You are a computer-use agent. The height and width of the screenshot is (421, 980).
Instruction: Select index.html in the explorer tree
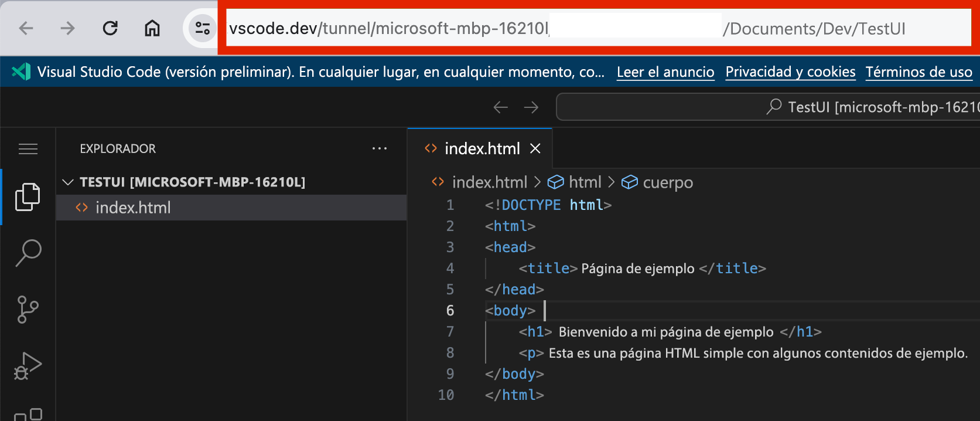coord(231,208)
